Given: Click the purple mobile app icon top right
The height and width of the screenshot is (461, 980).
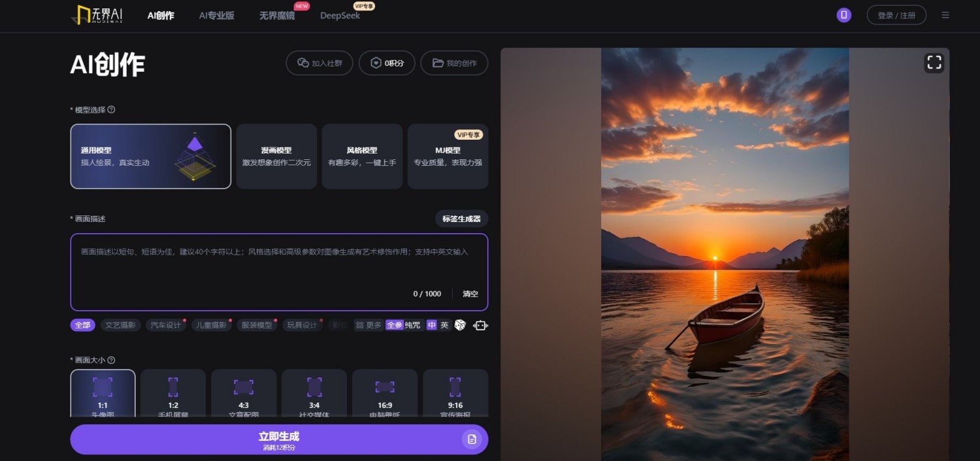Looking at the screenshot, I should point(843,14).
